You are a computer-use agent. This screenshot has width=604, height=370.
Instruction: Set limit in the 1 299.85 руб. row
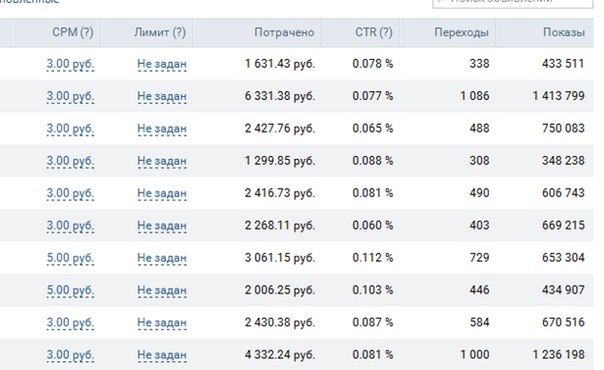(x=162, y=161)
